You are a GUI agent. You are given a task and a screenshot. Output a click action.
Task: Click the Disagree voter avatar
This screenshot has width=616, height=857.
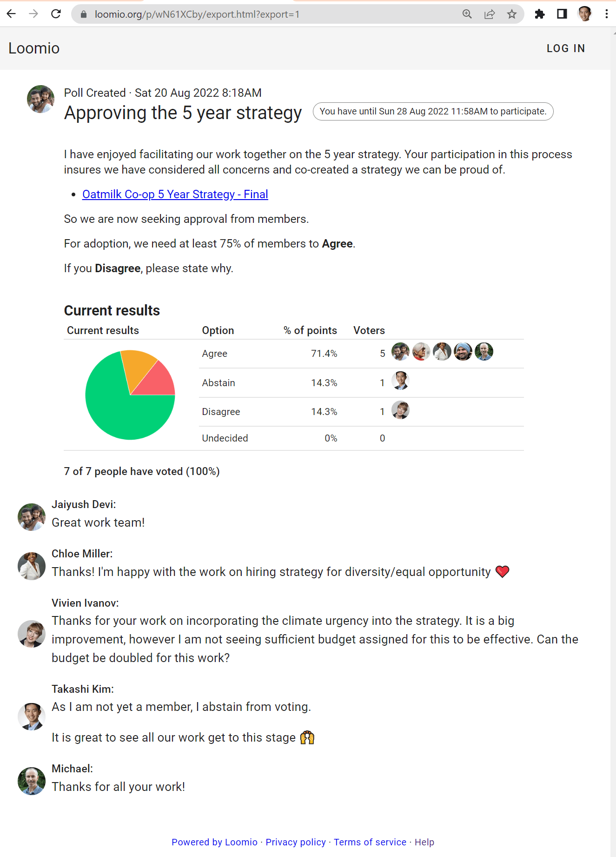[x=400, y=410]
